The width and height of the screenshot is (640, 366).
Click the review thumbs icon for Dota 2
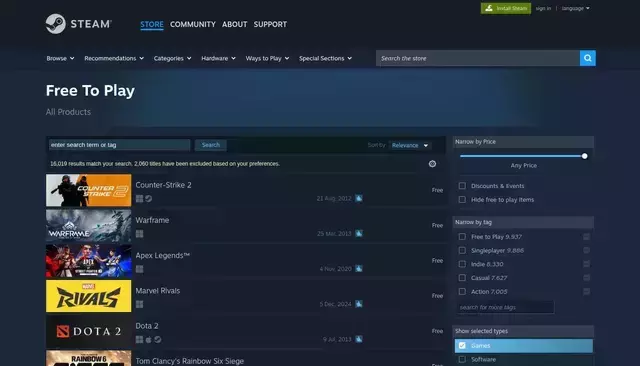[359, 339]
